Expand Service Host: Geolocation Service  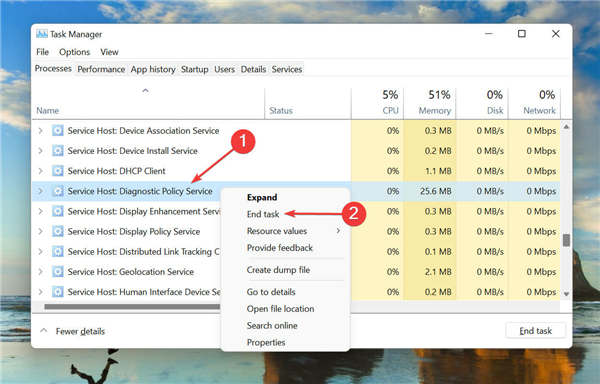tap(41, 272)
